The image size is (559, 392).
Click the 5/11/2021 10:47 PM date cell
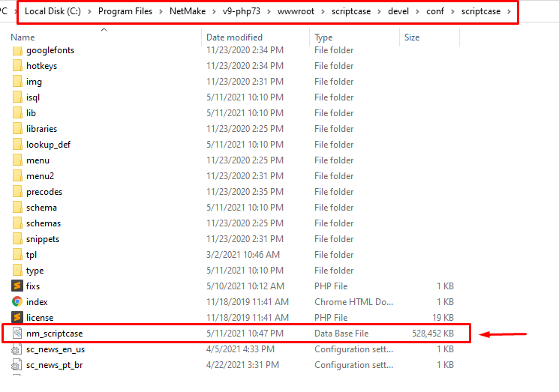[245, 334]
